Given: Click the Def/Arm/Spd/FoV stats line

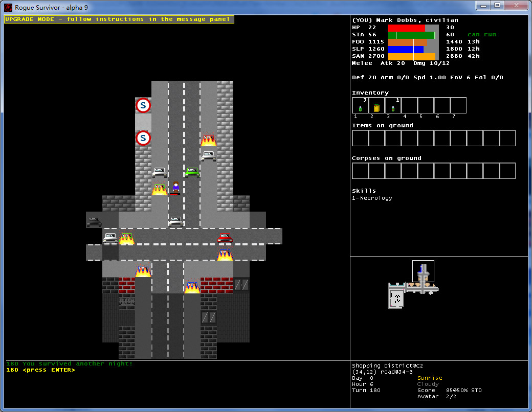Looking at the screenshot, I should [428, 77].
